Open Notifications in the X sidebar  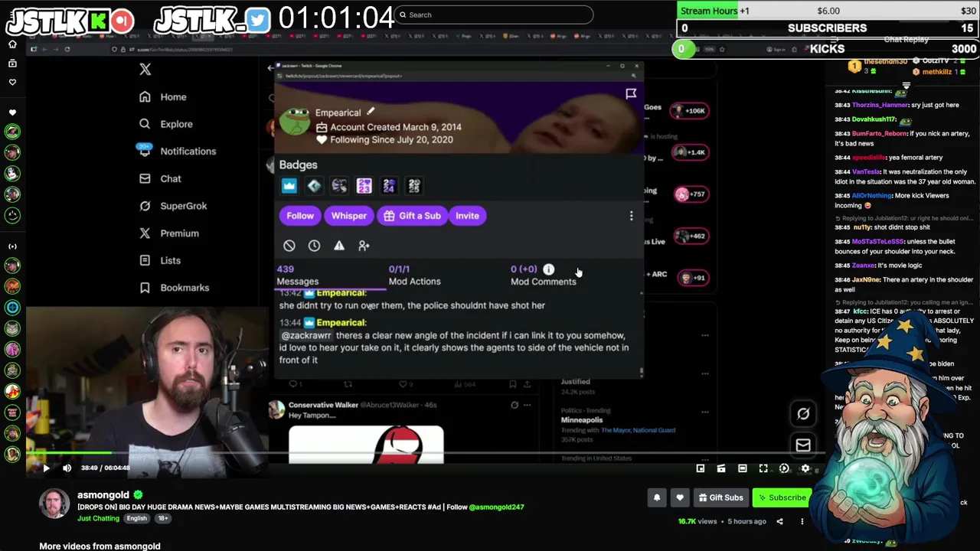coord(178,151)
